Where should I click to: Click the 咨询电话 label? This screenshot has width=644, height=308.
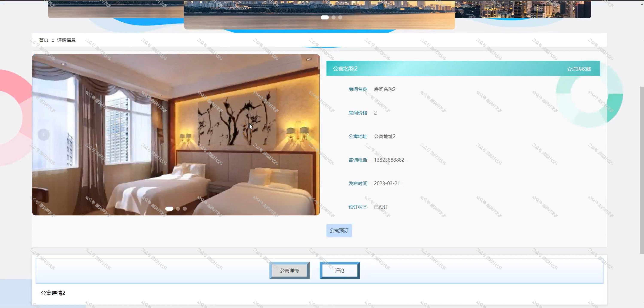pos(358,160)
